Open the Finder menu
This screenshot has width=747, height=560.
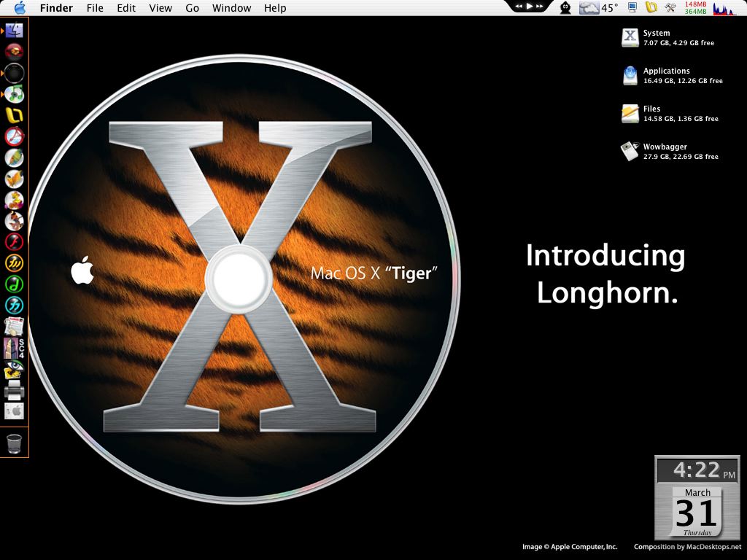click(x=56, y=8)
